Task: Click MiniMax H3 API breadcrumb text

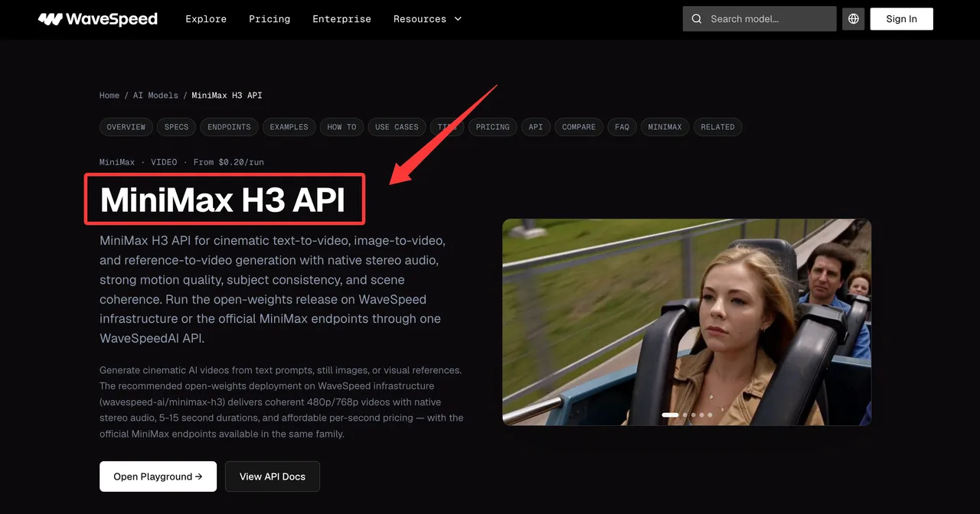Action: tap(227, 96)
